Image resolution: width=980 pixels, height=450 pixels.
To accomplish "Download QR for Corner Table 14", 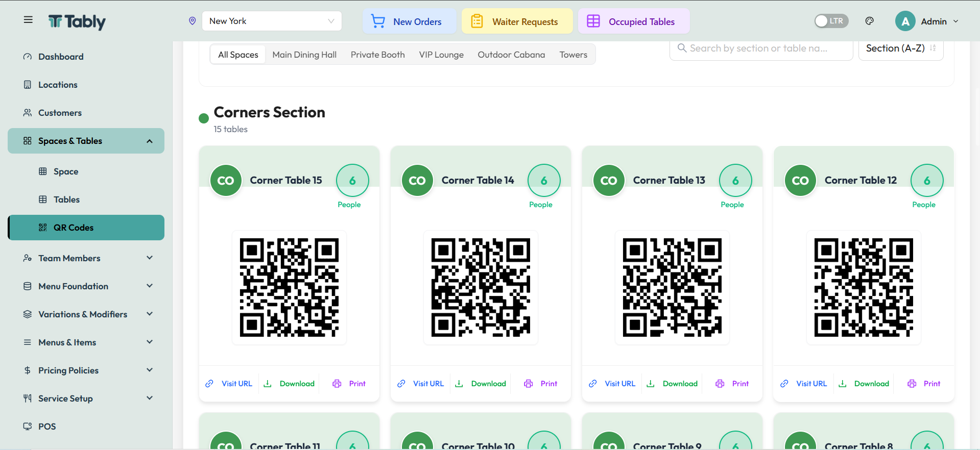I will (x=481, y=384).
